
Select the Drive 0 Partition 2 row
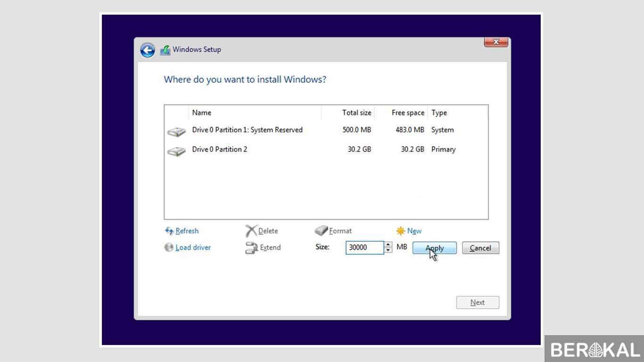point(326,149)
